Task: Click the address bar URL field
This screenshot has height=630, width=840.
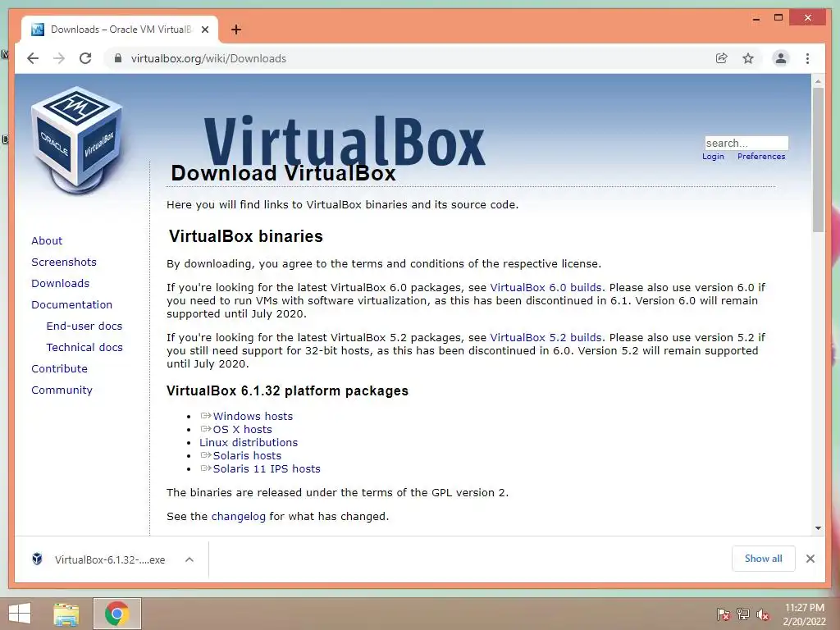Action: (x=418, y=58)
